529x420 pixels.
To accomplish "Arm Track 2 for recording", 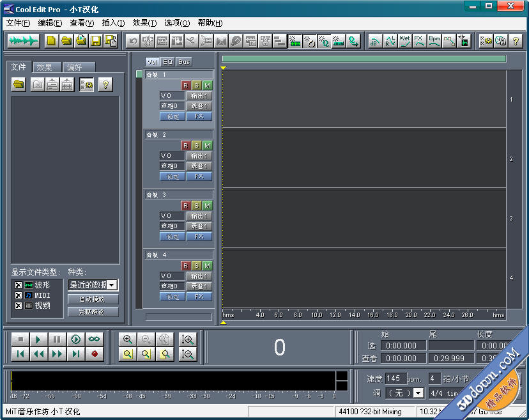I will point(185,146).
